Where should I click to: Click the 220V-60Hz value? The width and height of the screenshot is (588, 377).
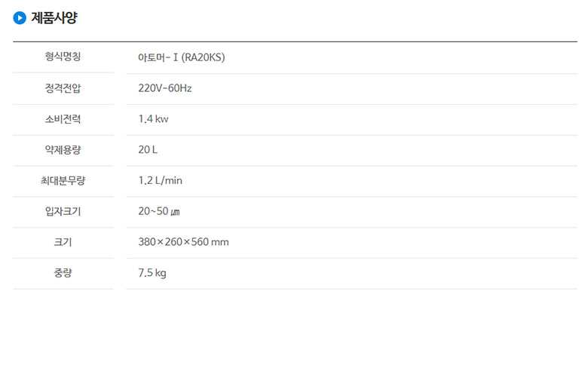click(x=165, y=88)
